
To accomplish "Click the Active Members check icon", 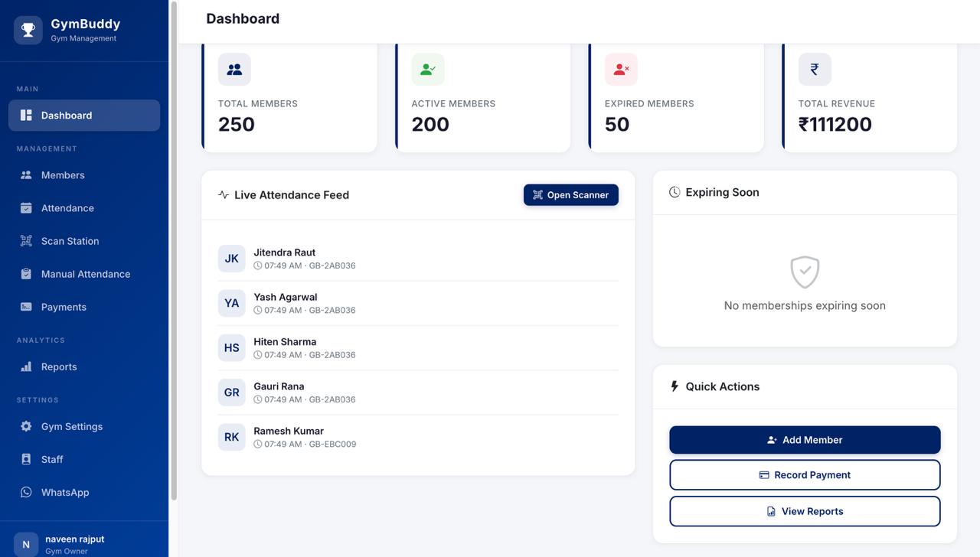I will pyautogui.click(x=428, y=70).
